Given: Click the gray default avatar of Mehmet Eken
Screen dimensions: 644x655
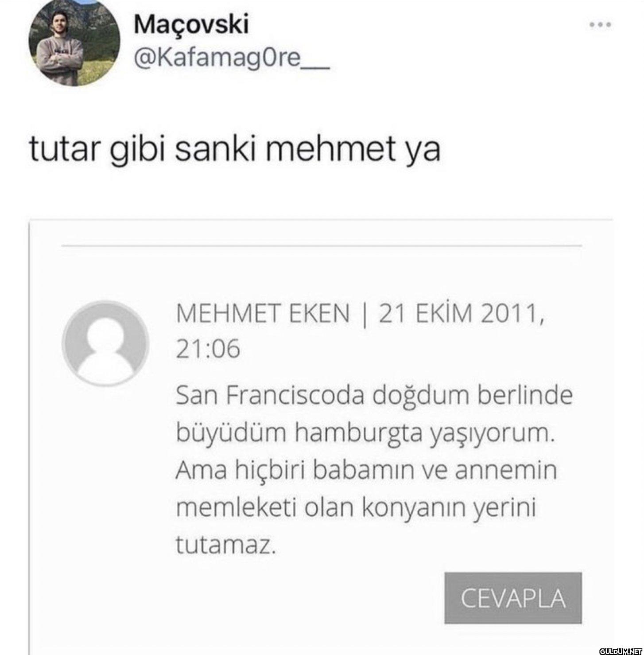Looking at the screenshot, I should click(x=105, y=343).
